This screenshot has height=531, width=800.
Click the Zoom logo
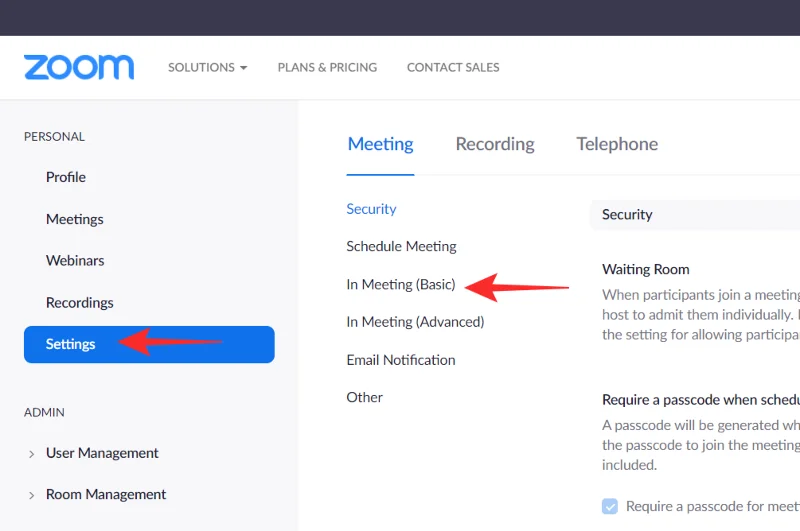pos(79,67)
